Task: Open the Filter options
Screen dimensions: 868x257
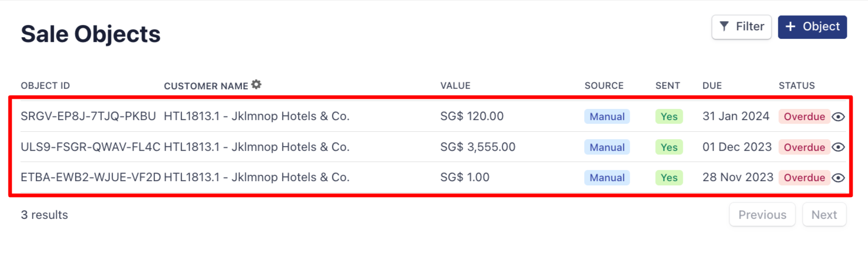Action: 741,27
